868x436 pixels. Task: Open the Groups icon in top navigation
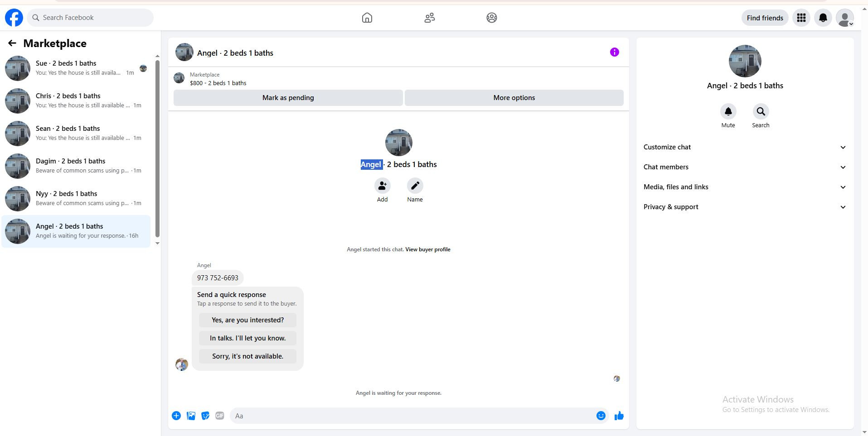click(x=492, y=18)
